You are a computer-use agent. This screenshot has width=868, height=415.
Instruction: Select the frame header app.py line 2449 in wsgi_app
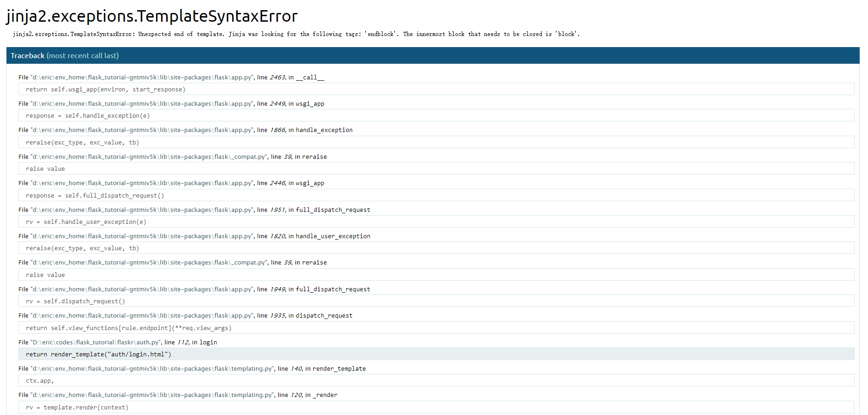coord(171,103)
